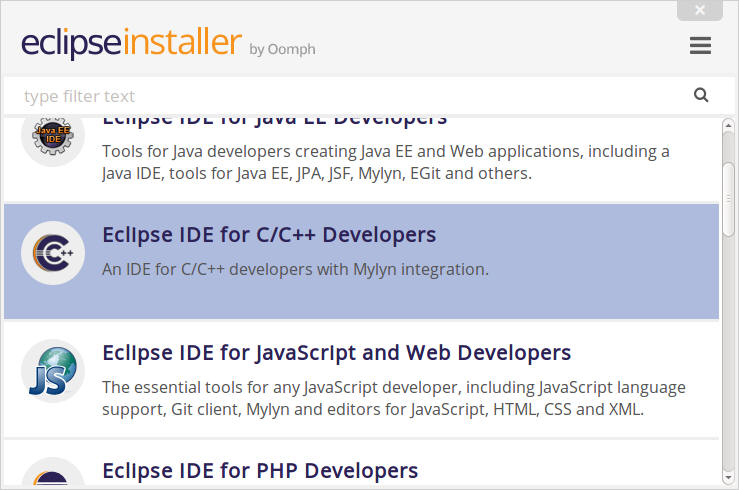
Task: Click the word 'installer' in the header
Action: point(182,44)
